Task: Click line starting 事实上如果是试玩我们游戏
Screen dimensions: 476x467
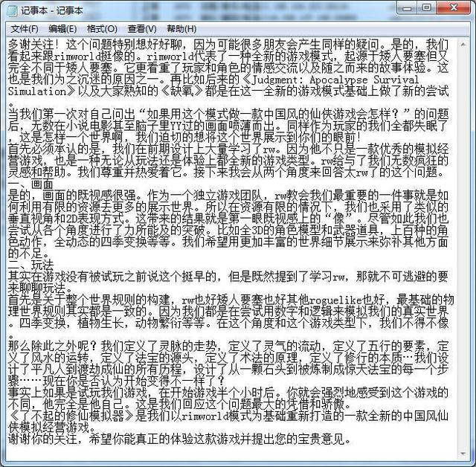Action: click(228, 393)
